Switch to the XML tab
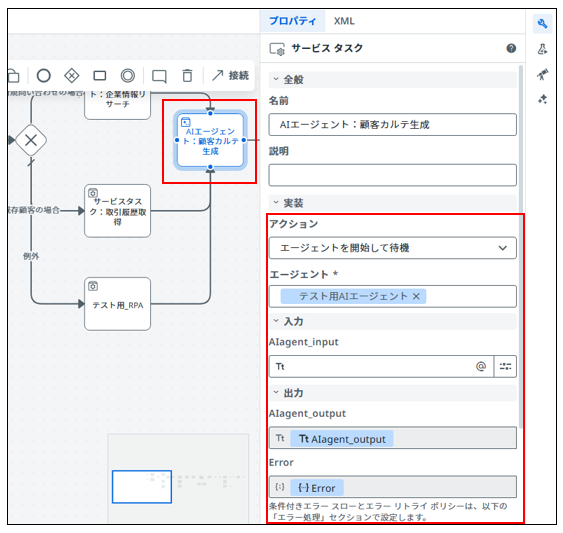The height and width of the screenshot is (533, 563). coord(344,21)
